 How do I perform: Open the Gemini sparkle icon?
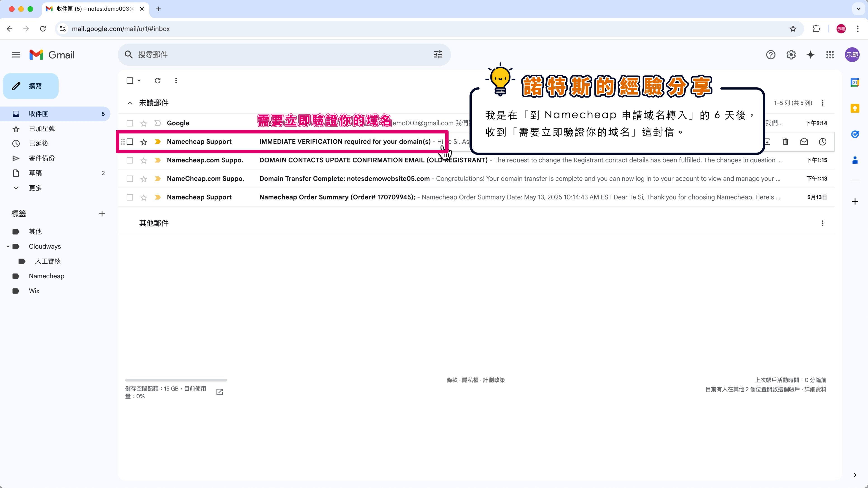click(x=810, y=54)
